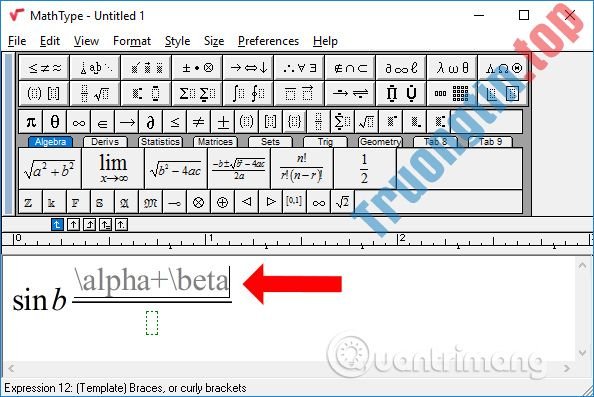Open the Edit menu
This screenshot has height=397, width=594.
coord(50,41)
